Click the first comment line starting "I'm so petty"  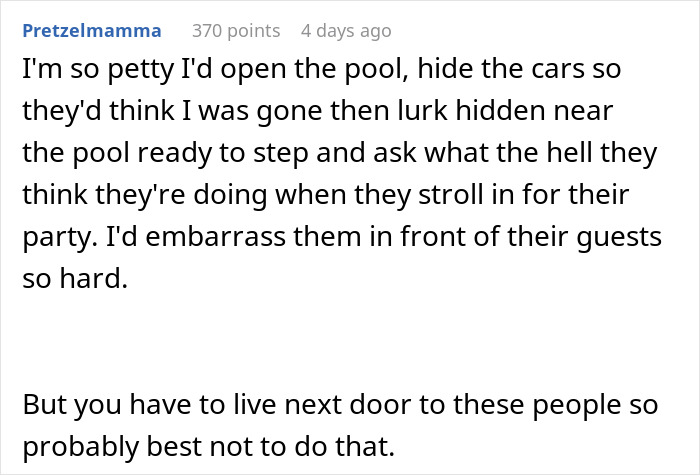point(321,69)
